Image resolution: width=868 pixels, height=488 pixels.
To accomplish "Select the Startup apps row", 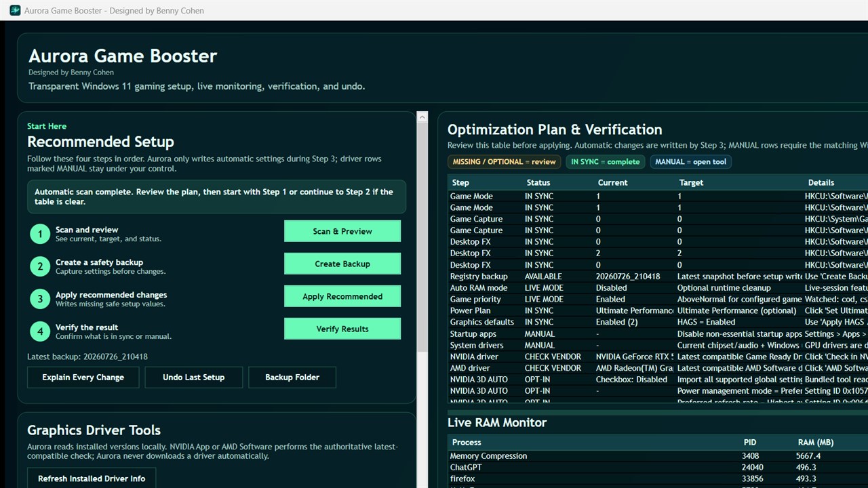I will 658,334.
